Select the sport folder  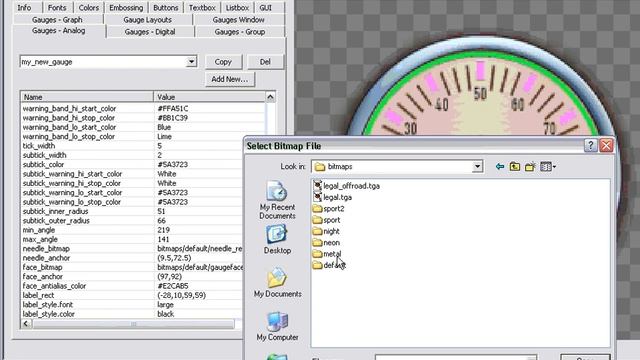point(327,220)
